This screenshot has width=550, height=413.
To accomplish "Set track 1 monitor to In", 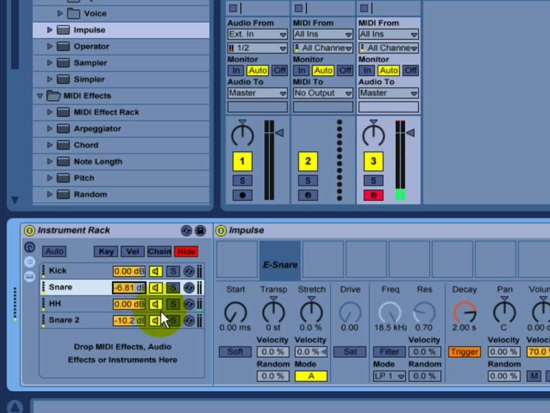I will pos(236,71).
